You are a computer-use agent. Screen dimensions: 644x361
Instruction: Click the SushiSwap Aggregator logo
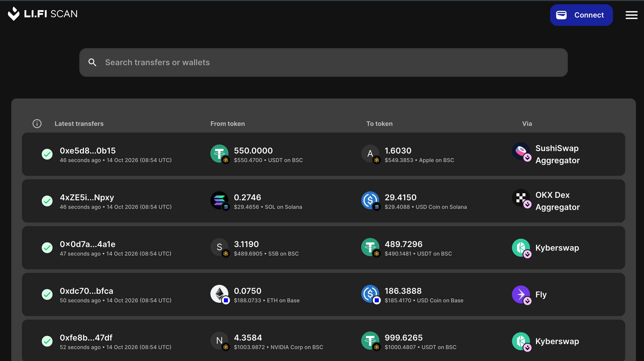coord(521,152)
